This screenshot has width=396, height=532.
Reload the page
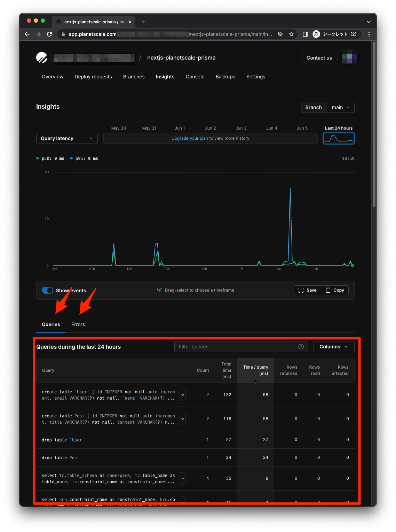49,34
